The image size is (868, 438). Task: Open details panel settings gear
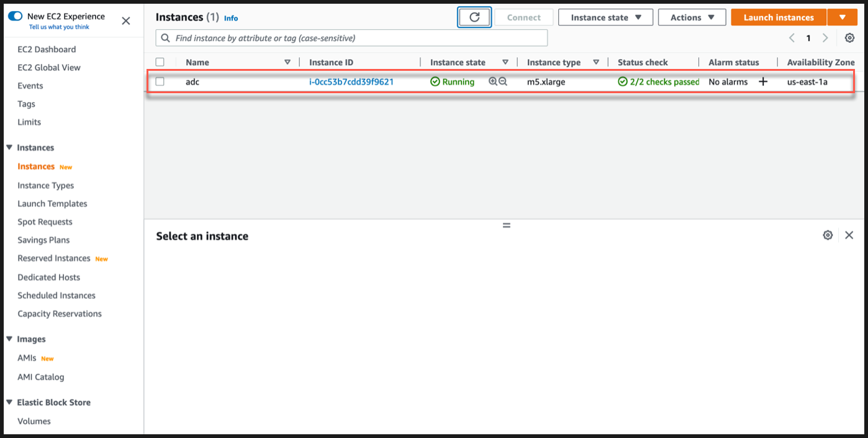[x=828, y=235]
